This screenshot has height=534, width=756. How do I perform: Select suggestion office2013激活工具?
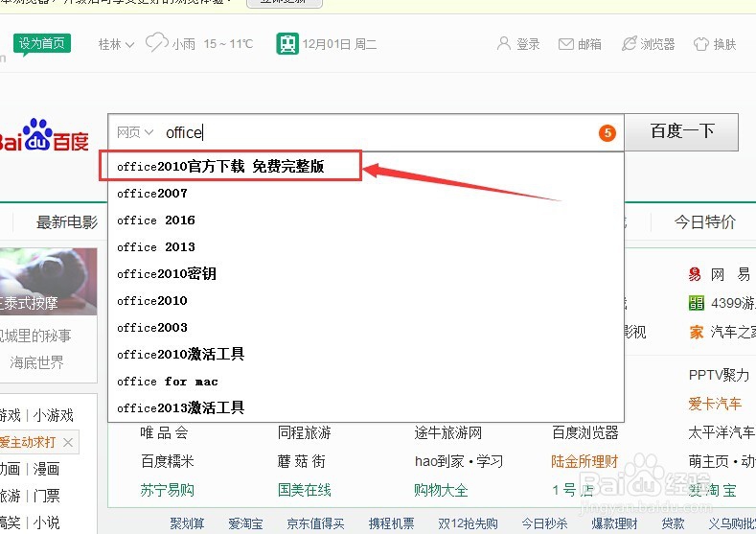(366, 408)
